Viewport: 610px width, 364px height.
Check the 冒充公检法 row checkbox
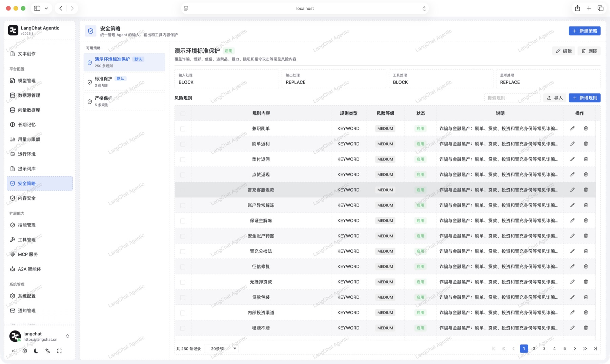click(183, 251)
